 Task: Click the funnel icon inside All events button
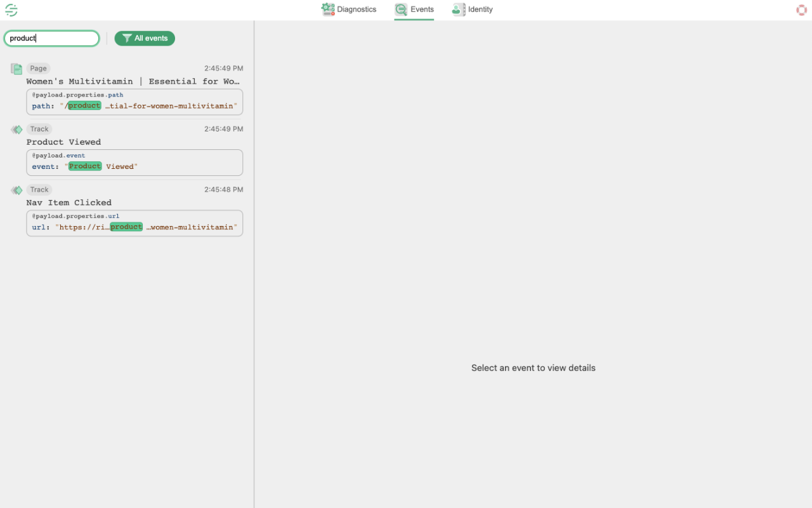(x=126, y=38)
